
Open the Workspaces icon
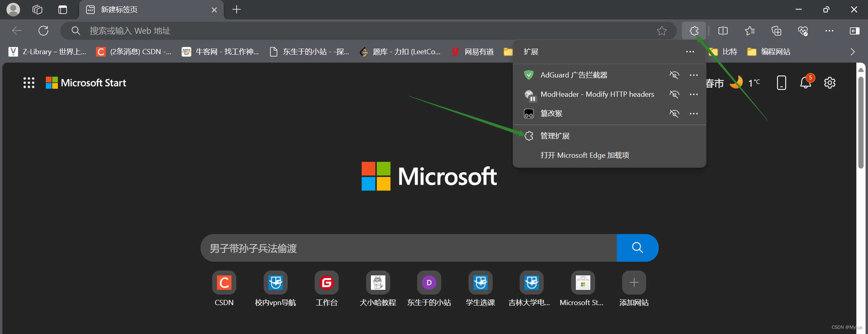[37, 10]
